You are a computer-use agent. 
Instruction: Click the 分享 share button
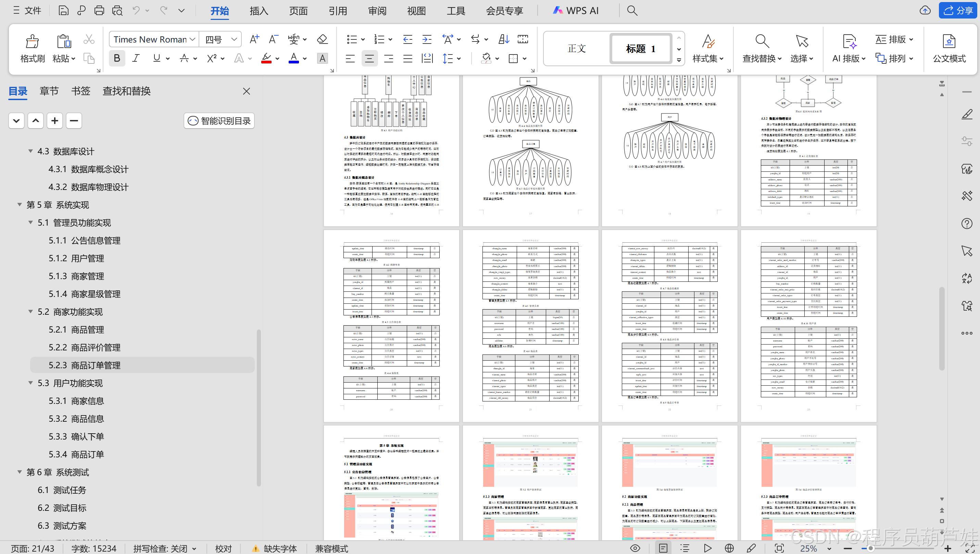coord(957,10)
